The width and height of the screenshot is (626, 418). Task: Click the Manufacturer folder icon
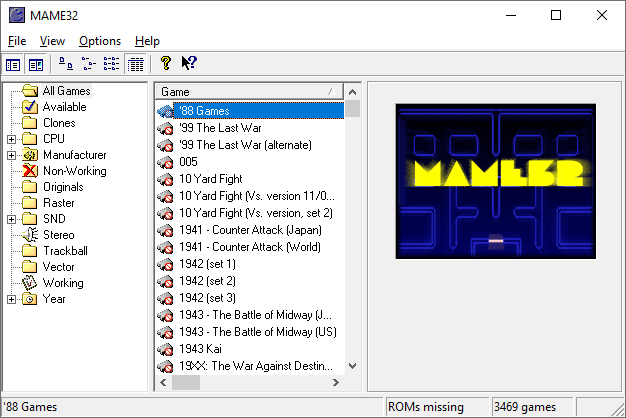pyautogui.click(x=30, y=155)
